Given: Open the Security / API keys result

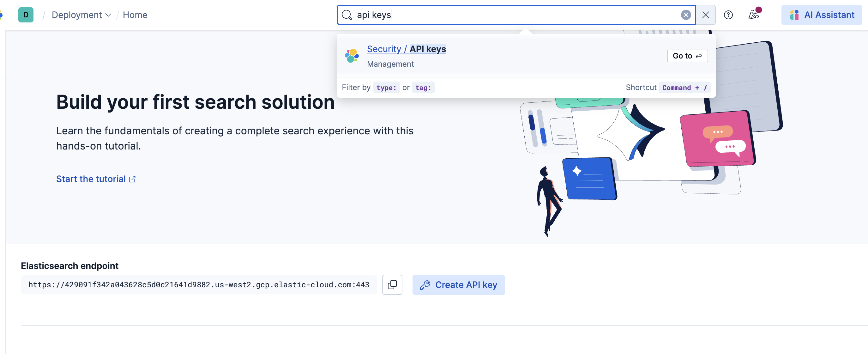Looking at the screenshot, I should click(407, 49).
